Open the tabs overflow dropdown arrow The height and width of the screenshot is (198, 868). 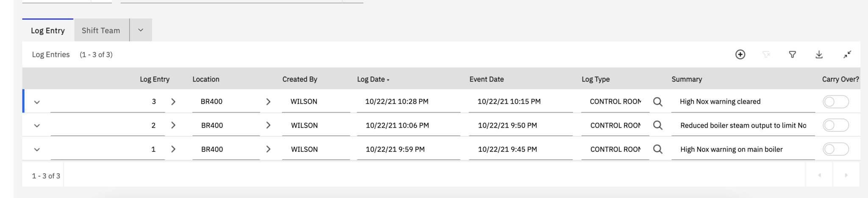pos(141,30)
